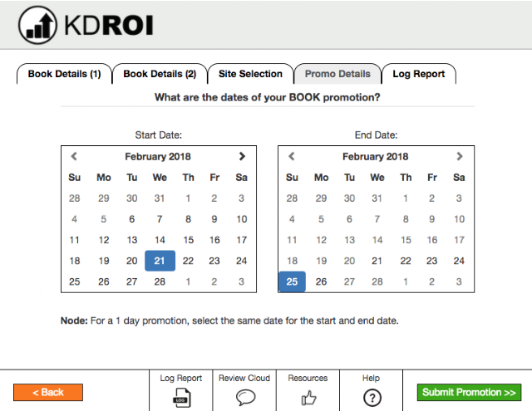
Task: Open the Log Report tab
Action: click(x=419, y=74)
